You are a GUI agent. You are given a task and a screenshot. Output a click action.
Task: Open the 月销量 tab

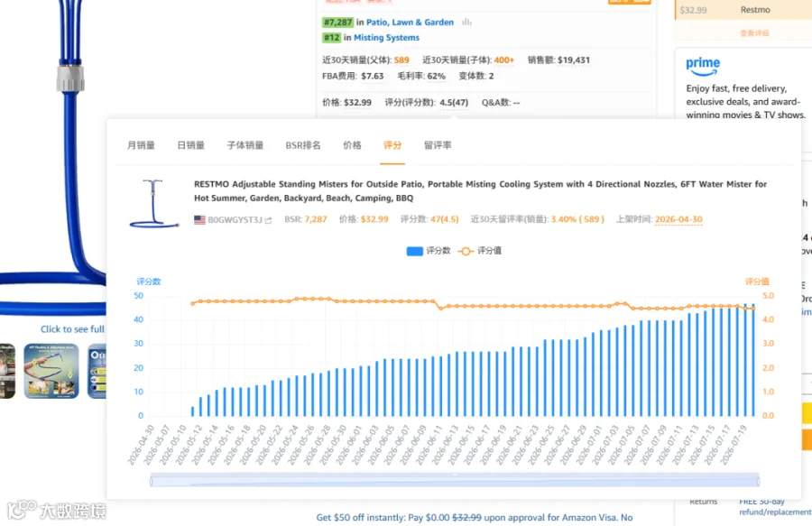pos(141,145)
